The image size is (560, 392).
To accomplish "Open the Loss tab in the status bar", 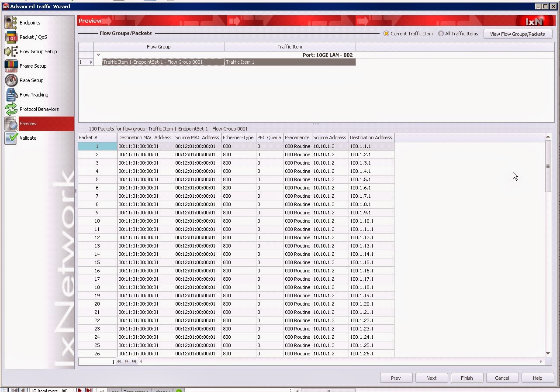I will point(114,390).
